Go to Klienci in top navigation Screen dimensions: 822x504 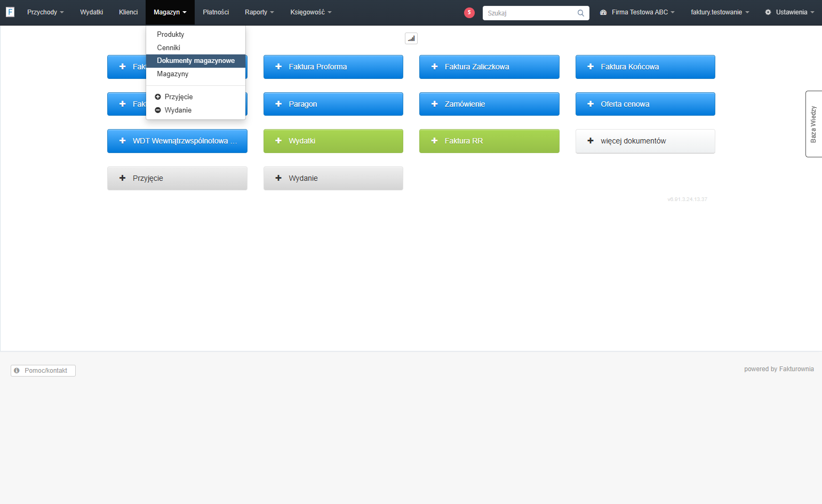tap(128, 12)
